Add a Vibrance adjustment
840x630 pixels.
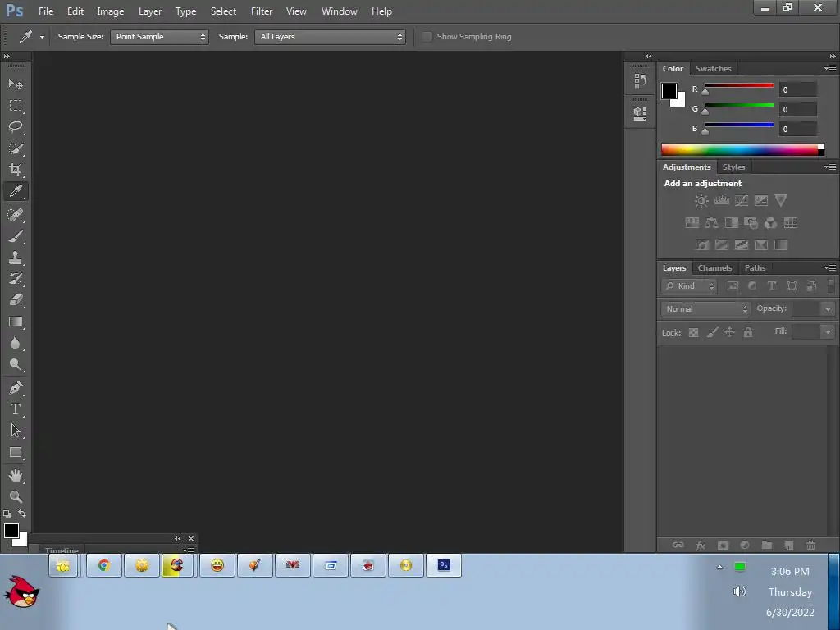[x=781, y=201]
